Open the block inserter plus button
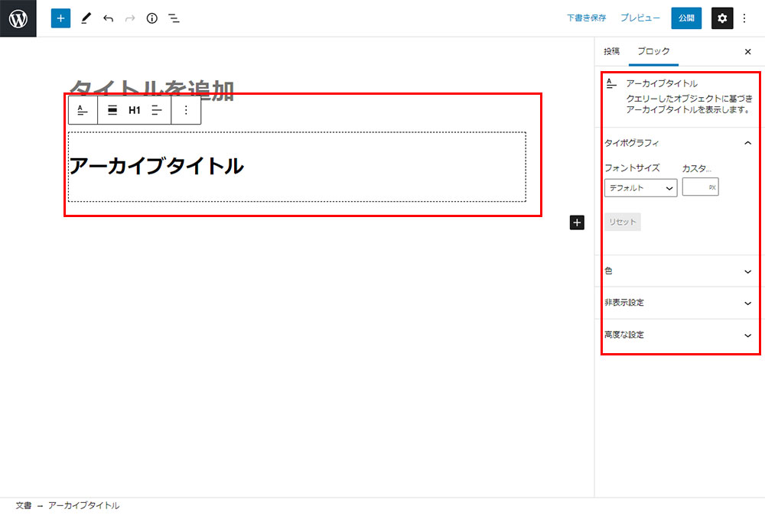 point(60,18)
